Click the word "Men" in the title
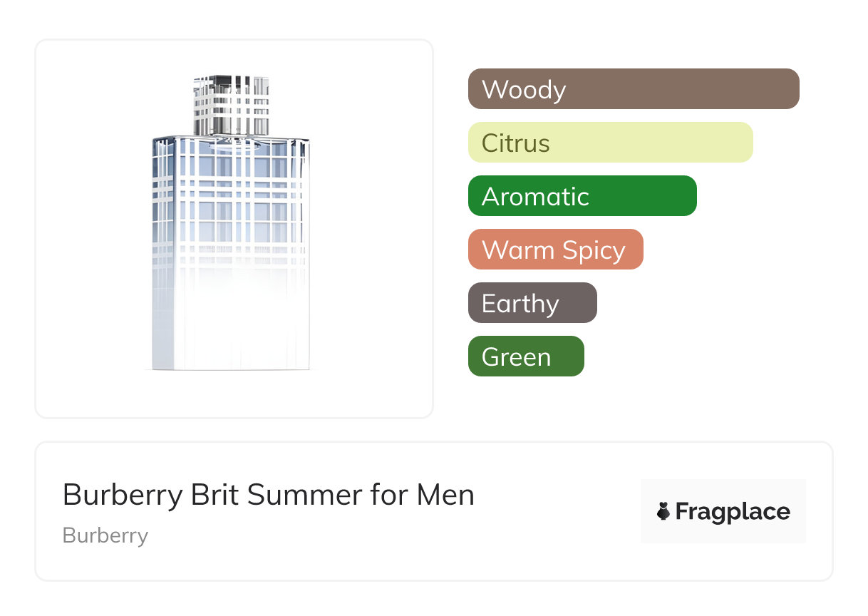The height and width of the screenshot is (616, 868). click(x=446, y=495)
